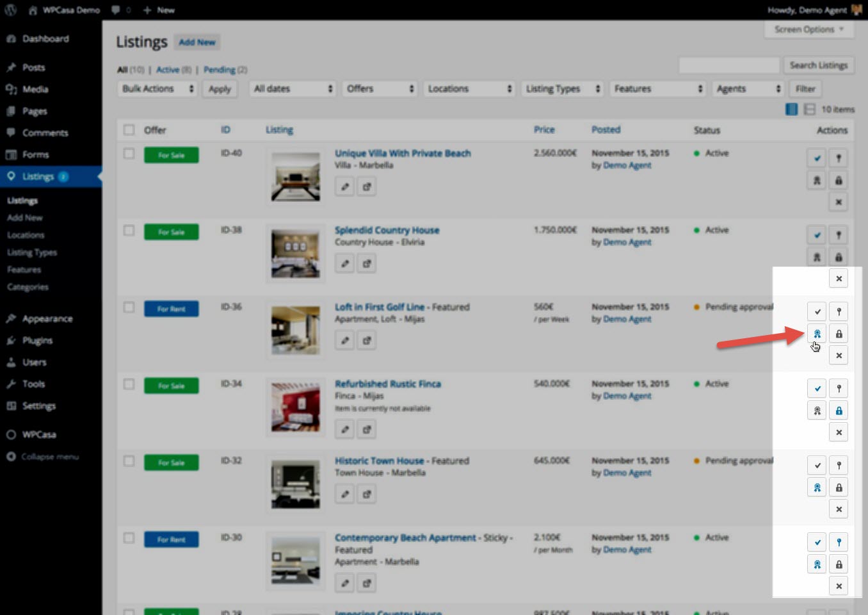Open the Features filter dropdown
The image size is (868, 615).
pos(658,88)
